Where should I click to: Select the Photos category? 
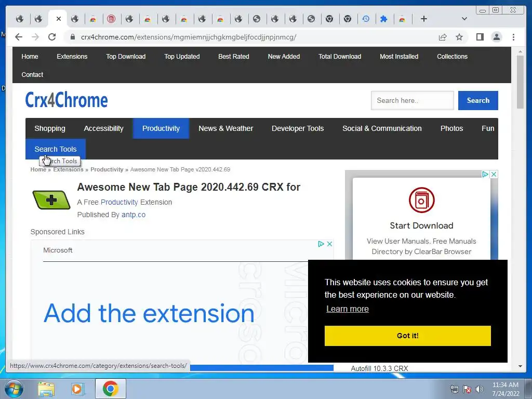pos(451,128)
